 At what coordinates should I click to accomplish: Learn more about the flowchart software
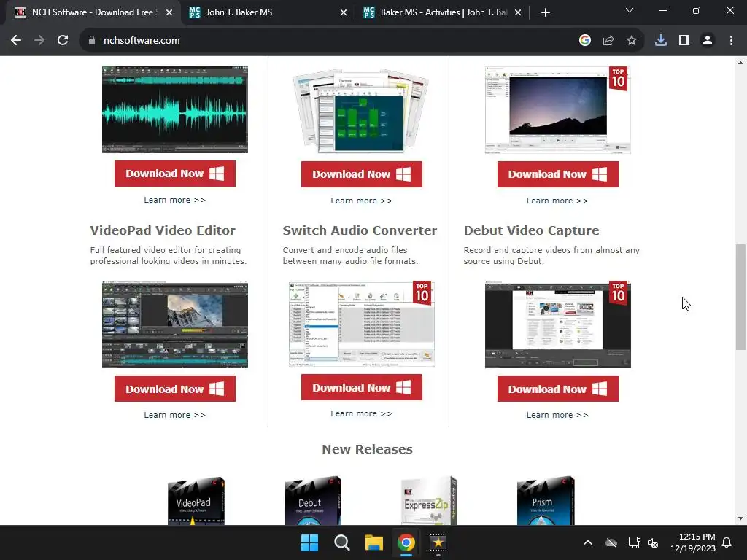[362, 201]
